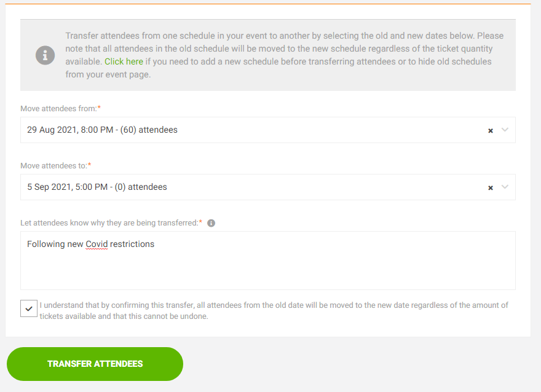Click the Transfer Attendees button
The width and height of the screenshot is (541, 392).
(95, 364)
